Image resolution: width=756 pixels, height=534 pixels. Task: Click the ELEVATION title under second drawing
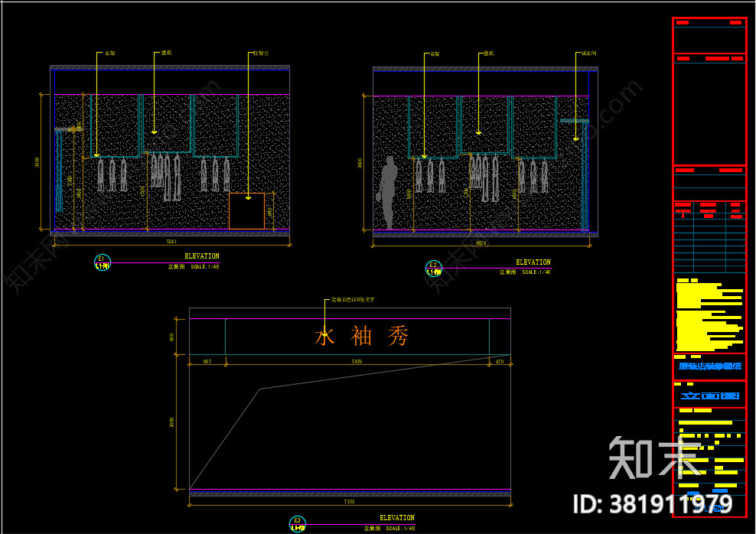[x=533, y=262]
